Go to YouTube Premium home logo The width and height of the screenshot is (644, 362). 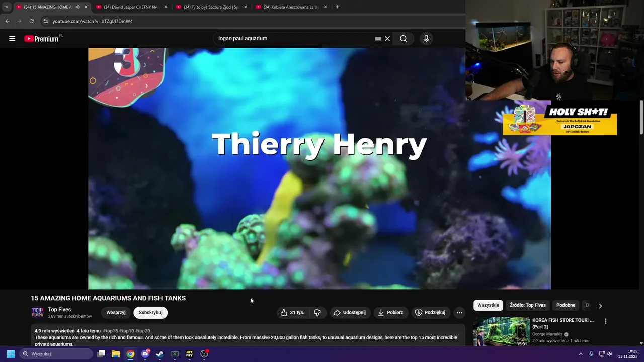(x=41, y=39)
